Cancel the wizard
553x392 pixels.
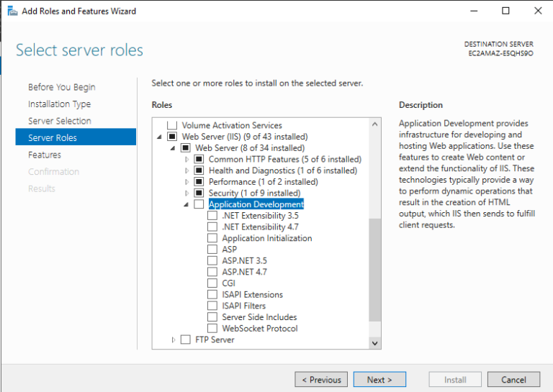click(x=513, y=380)
